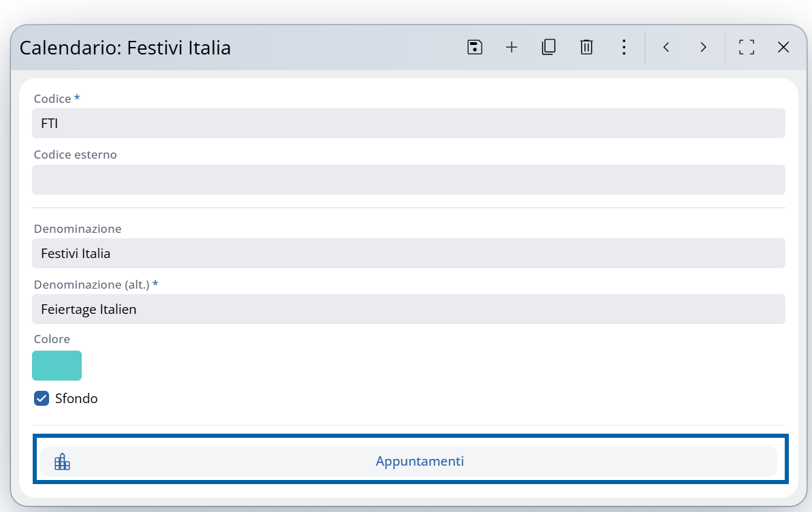This screenshot has height=512, width=812.
Task: Select the Denominazione field showing Festivi Italia
Action: click(409, 253)
